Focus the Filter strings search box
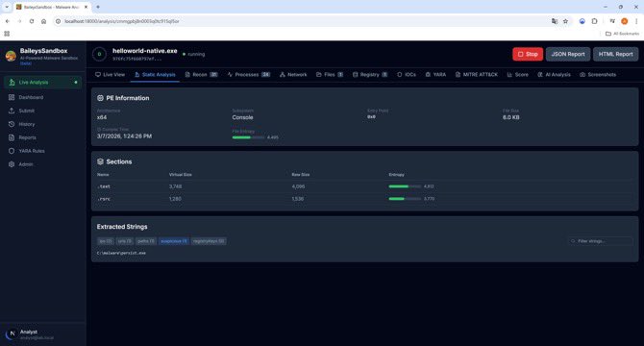 600,241
